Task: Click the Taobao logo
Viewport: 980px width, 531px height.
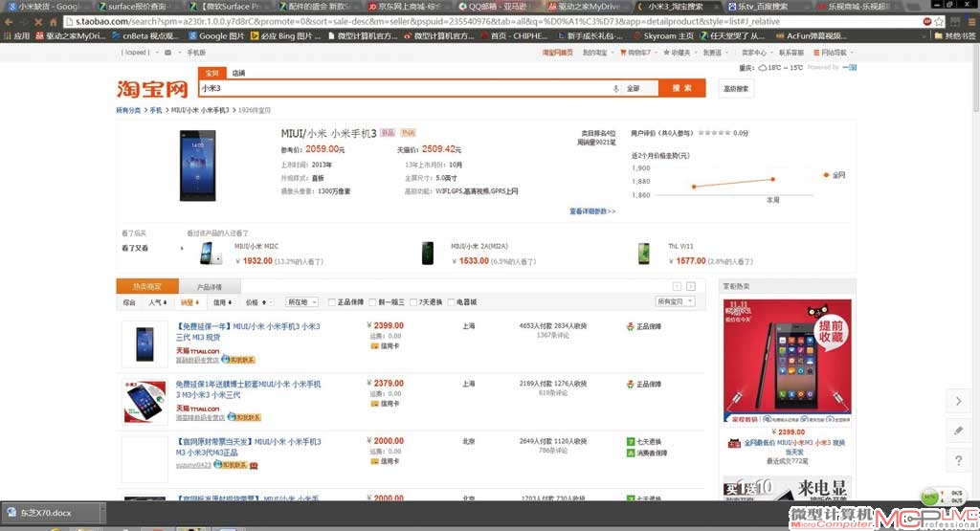Action: (152, 89)
